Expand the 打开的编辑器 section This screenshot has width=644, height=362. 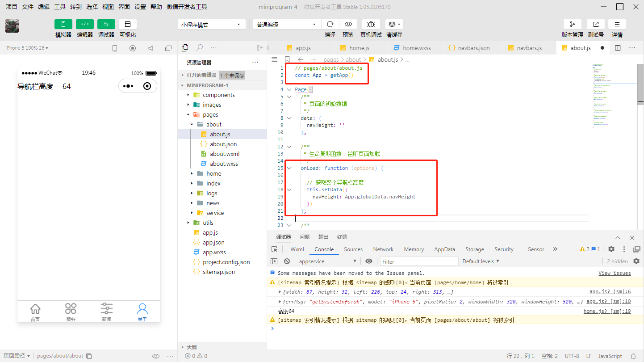pyautogui.click(x=223, y=75)
